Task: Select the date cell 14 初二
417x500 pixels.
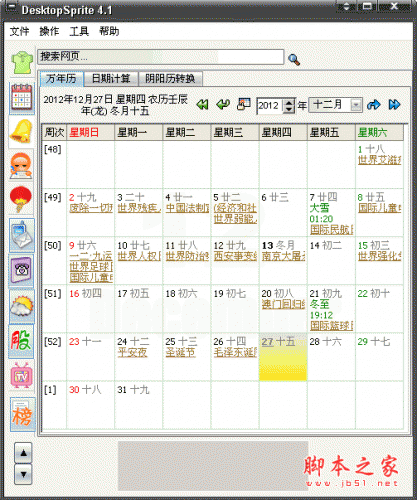Action: [x=331, y=261]
